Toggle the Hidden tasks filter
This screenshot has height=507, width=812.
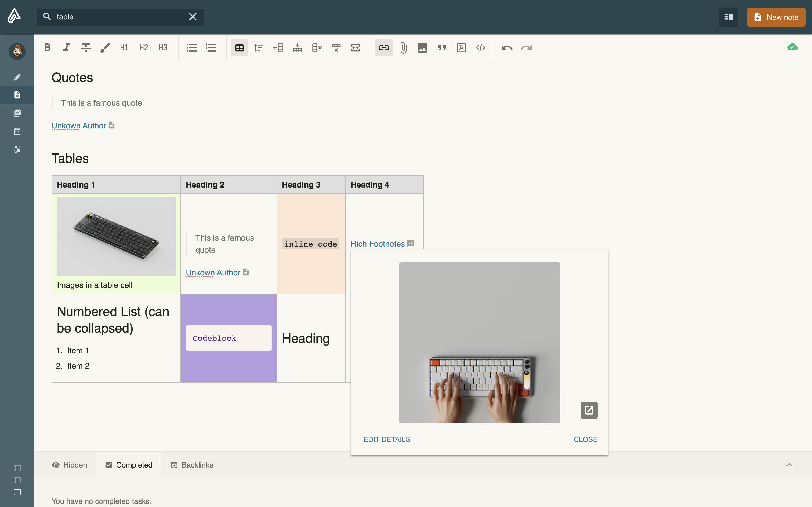pos(69,465)
